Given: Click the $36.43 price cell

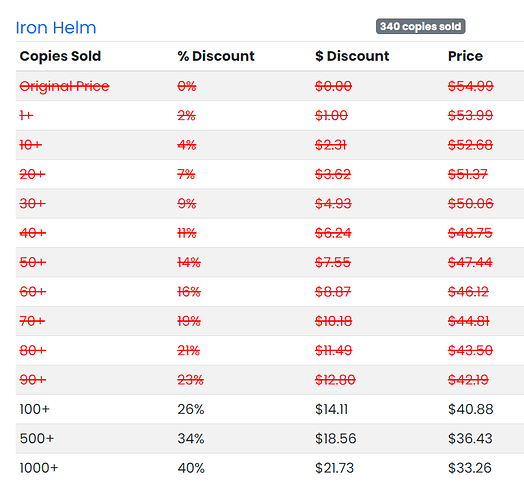Looking at the screenshot, I should pyautogui.click(x=470, y=439).
